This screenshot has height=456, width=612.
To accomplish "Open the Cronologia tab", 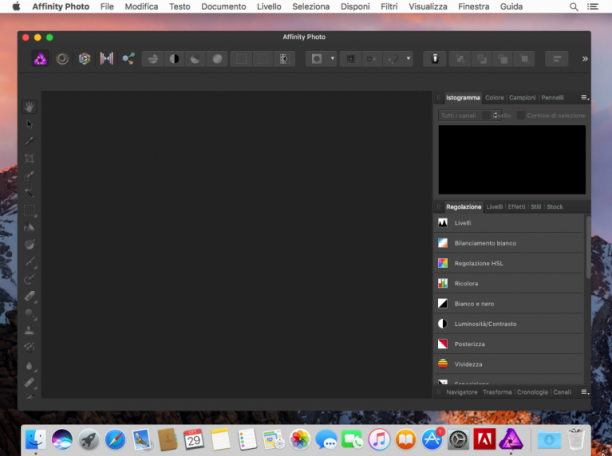I will tap(532, 392).
